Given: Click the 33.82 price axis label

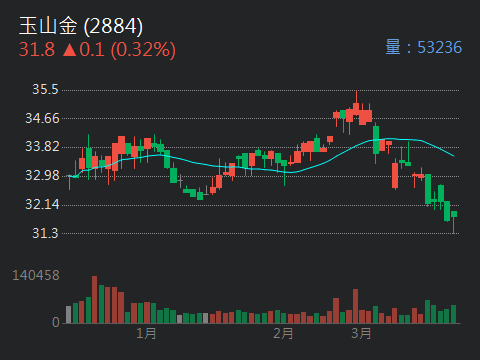Looking at the screenshot, I should (42, 146).
